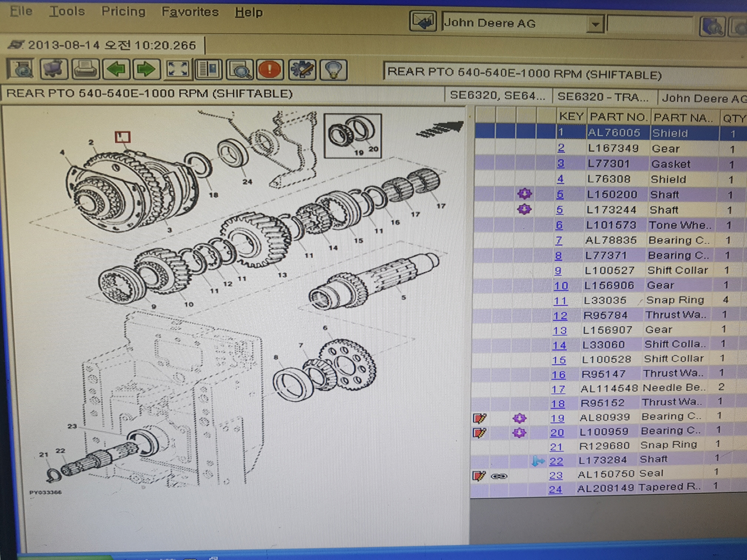The height and width of the screenshot is (560, 747).
Task: Open the Help menu
Action: 249,12
